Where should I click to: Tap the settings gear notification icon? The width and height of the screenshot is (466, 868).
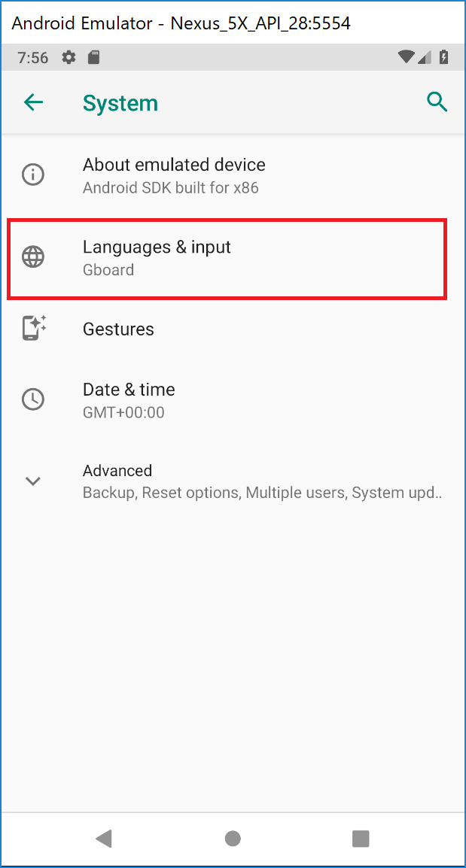tap(69, 56)
